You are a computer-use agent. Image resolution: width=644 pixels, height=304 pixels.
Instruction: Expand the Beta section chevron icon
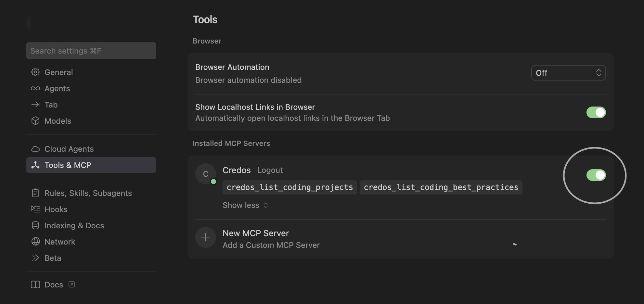pos(36,258)
